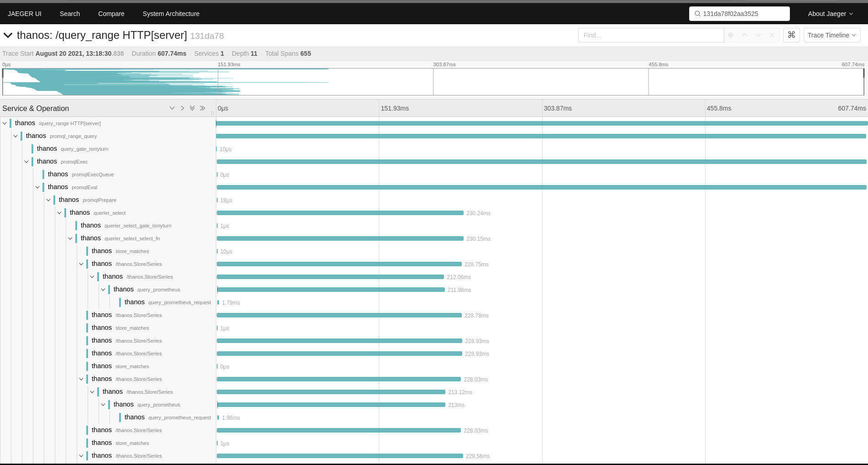Open the About Jaeger menu
This screenshot has width=868, height=465.
click(x=830, y=14)
